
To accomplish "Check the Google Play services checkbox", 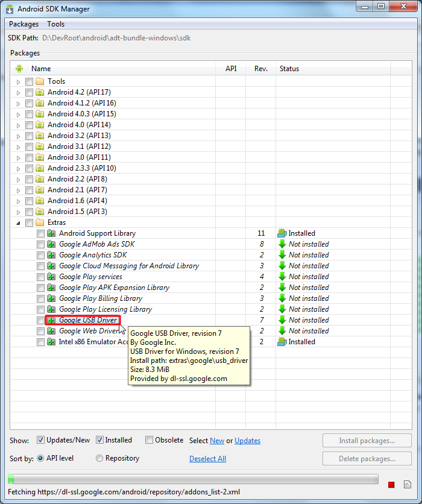I will (40, 277).
